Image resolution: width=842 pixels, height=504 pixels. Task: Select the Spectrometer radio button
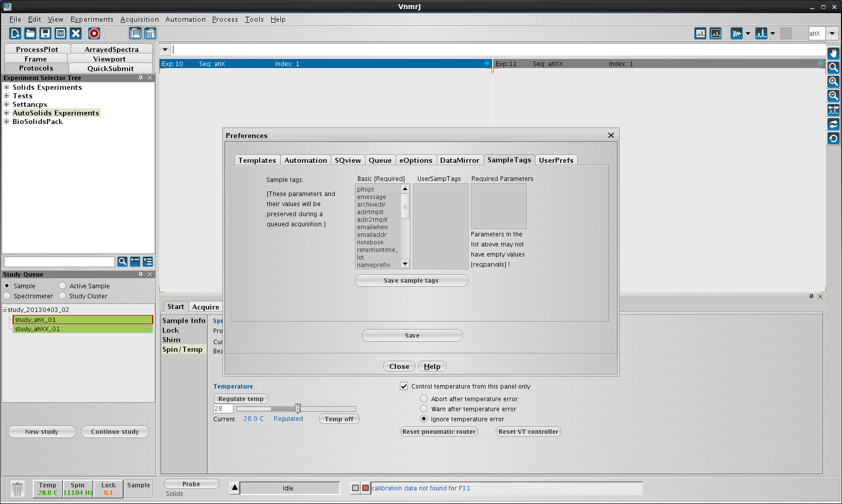coord(7,296)
